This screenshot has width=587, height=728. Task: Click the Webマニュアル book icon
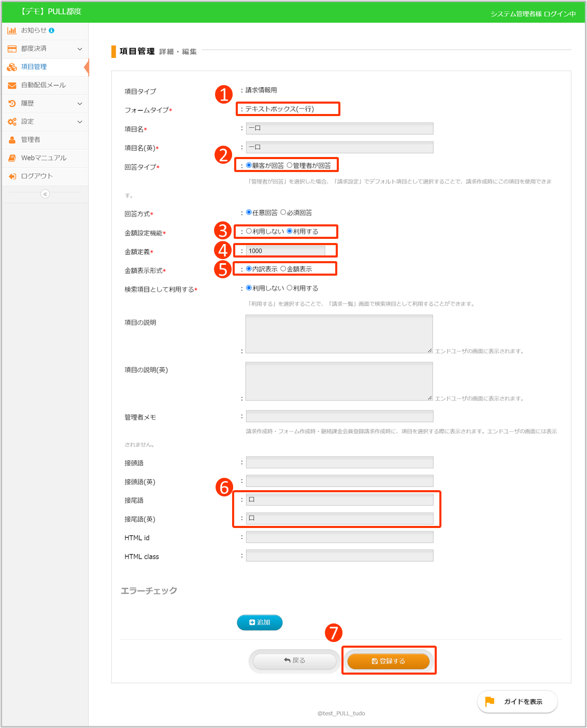12,158
